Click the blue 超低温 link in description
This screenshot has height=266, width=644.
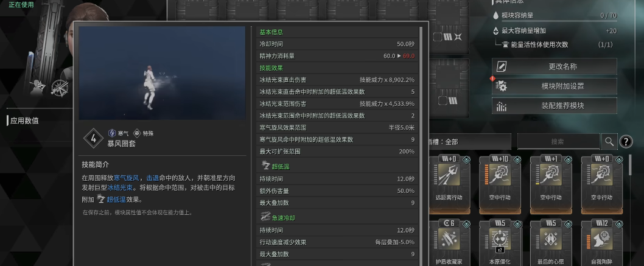(x=116, y=200)
